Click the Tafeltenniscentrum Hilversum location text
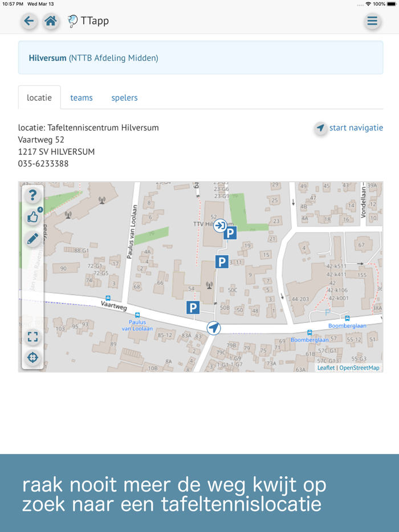This screenshot has height=532, width=399. 103,128
